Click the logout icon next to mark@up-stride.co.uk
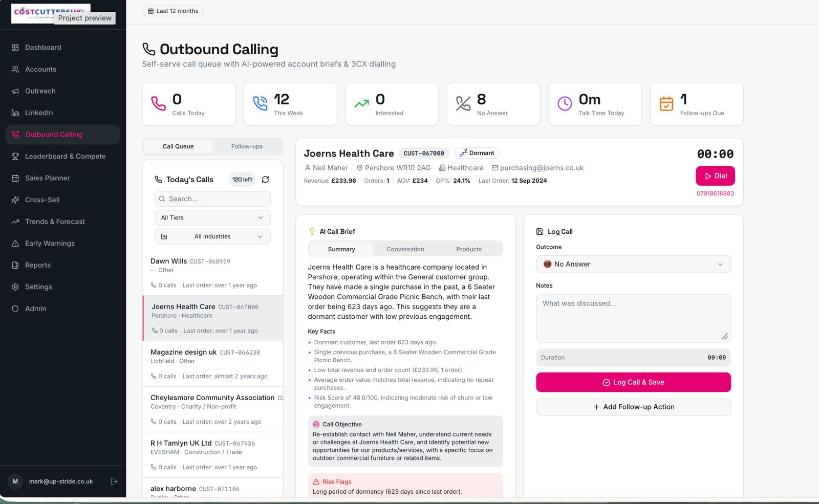Screen dimensions: 819x504 click(114, 481)
